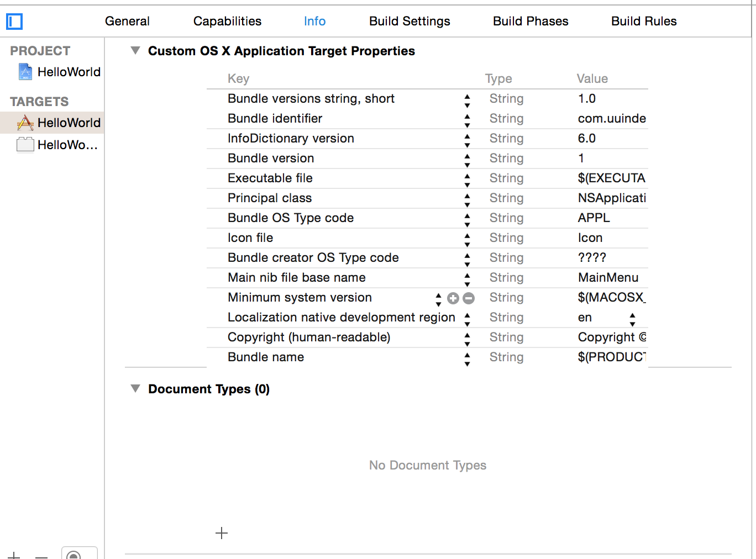
Task: Collapse the Document Types section
Action: point(135,389)
